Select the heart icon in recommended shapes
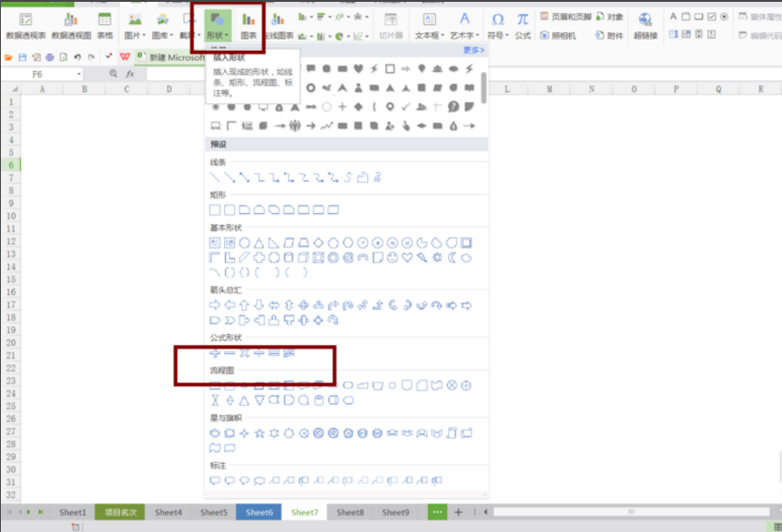Image resolution: width=782 pixels, height=532 pixels. tap(358, 68)
